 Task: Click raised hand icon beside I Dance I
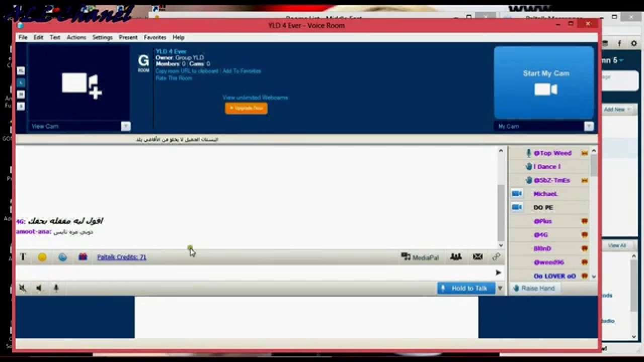pyautogui.click(x=529, y=166)
